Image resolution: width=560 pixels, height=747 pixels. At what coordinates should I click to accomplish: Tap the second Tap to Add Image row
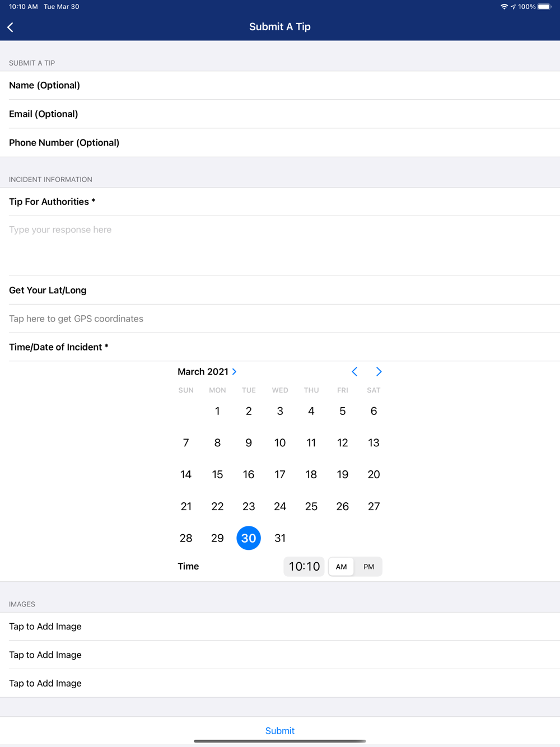point(280,655)
